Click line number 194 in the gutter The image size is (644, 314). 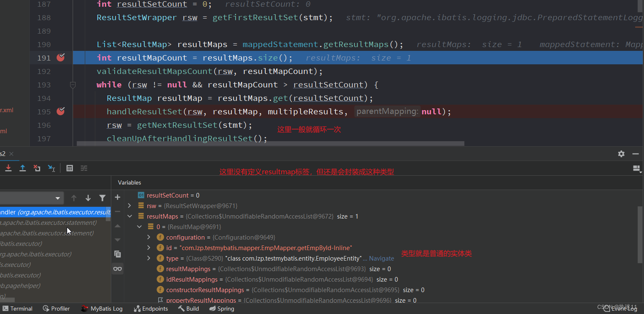(x=44, y=98)
